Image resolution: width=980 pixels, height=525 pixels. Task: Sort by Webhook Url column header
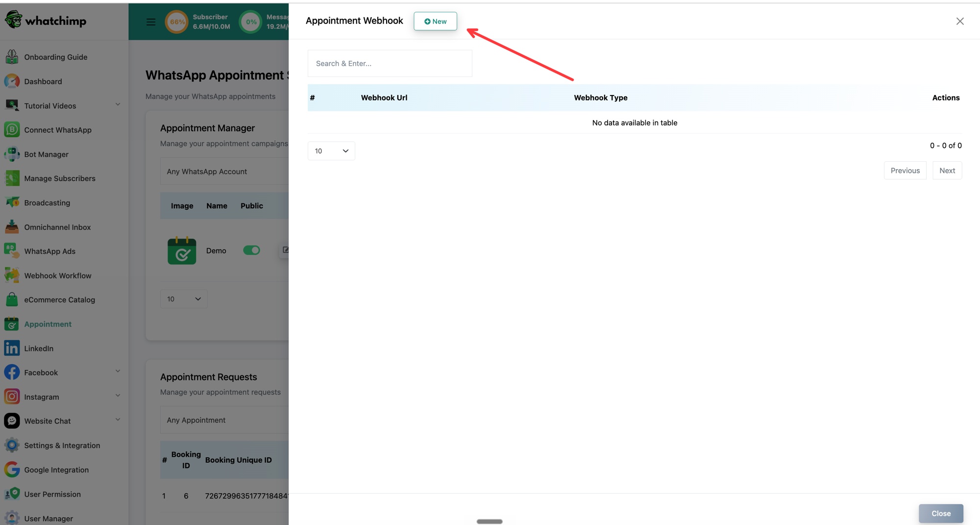click(x=384, y=98)
